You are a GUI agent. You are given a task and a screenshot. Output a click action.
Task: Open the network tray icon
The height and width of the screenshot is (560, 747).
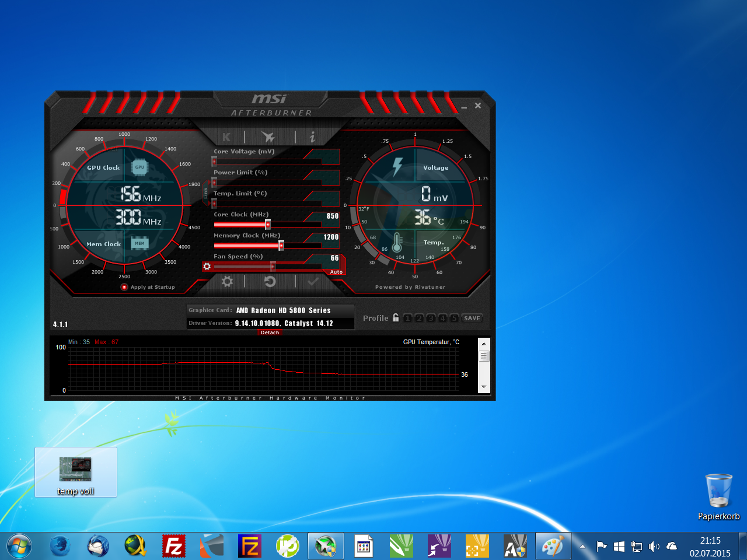[637, 547]
